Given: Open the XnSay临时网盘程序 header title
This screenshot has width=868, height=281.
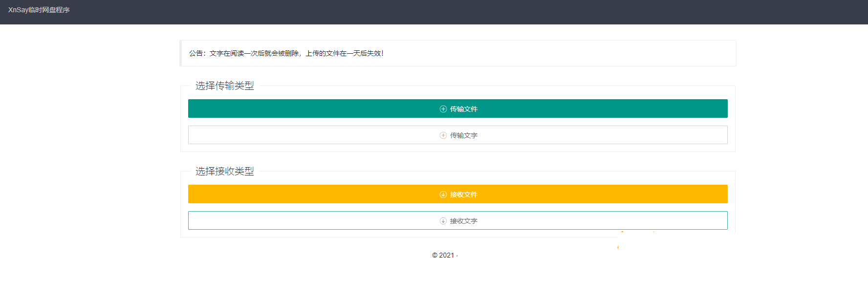Looking at the screenshot, I should tap(39, 10).
